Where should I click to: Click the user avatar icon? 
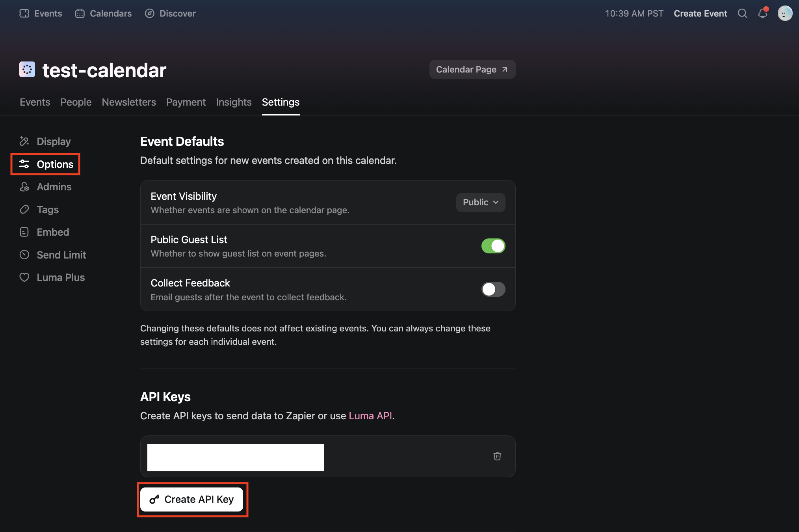(x=785, y=13)
